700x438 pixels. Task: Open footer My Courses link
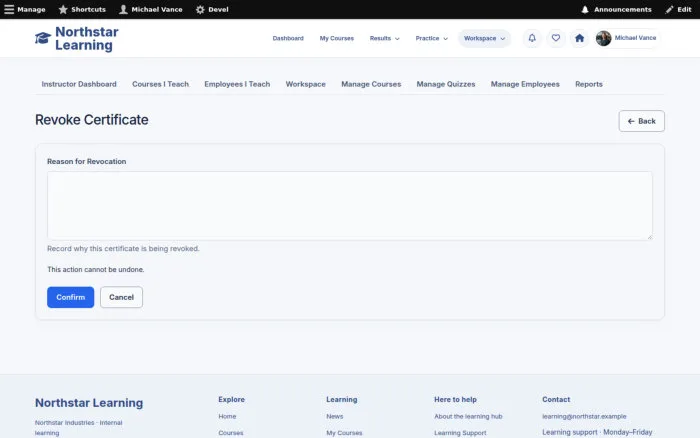(344, 433)
